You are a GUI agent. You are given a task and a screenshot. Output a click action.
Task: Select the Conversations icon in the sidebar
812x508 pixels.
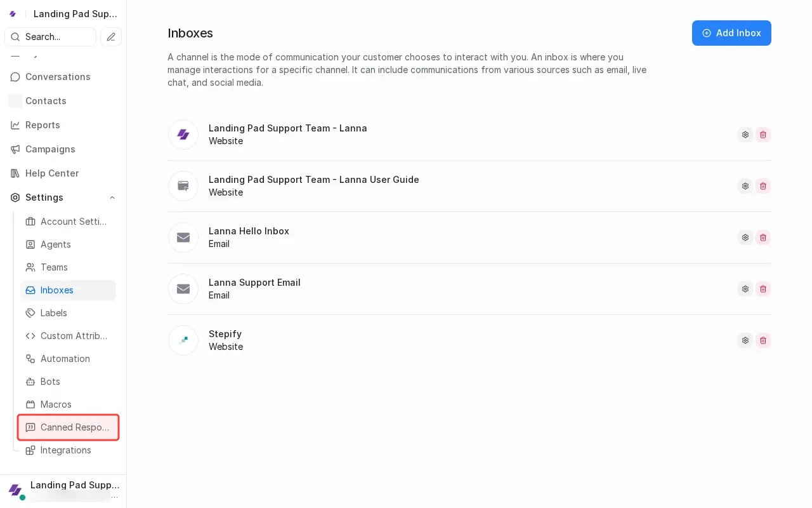click(15, 77)
